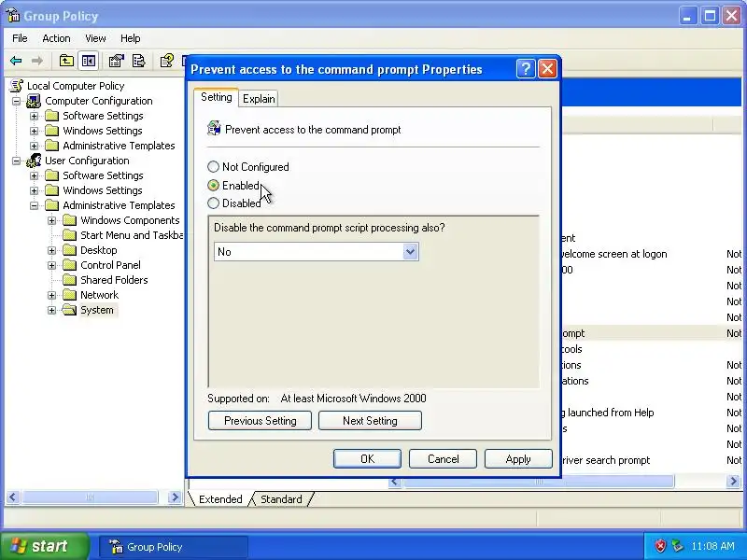
Task: Go to Previous Setting
Action: (x=261, y=421)
